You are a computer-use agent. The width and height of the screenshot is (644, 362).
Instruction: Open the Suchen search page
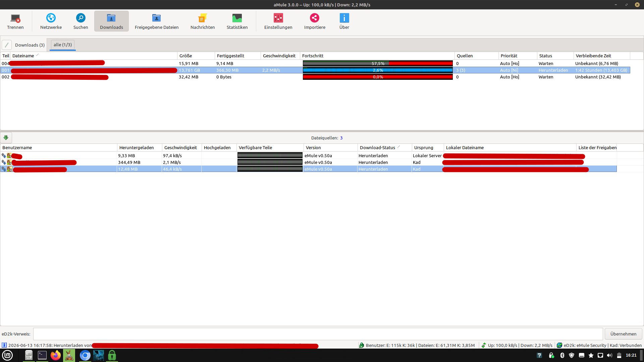[x=80, y=21]
